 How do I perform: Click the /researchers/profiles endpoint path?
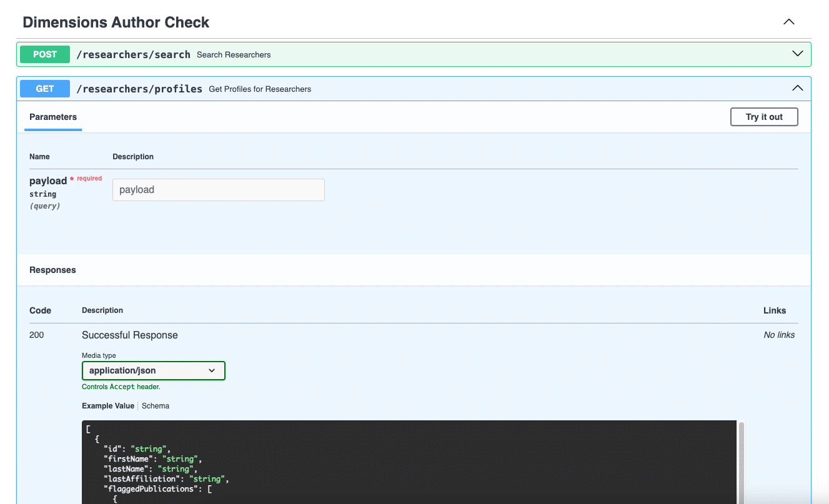tap(139, 89)
